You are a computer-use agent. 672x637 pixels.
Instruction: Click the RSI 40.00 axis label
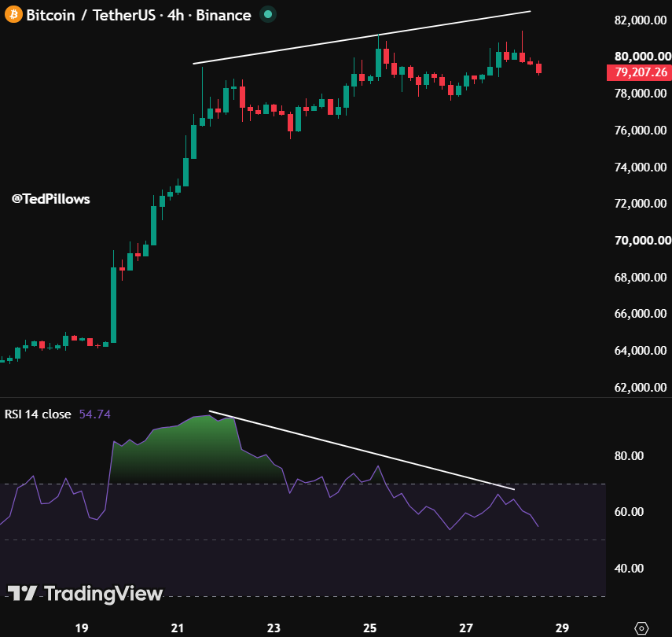point(629,569)
